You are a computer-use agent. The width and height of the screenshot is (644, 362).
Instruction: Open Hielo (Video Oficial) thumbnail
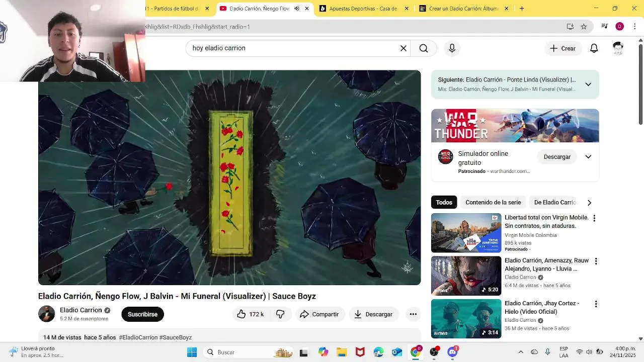click(x=466, y=319)
